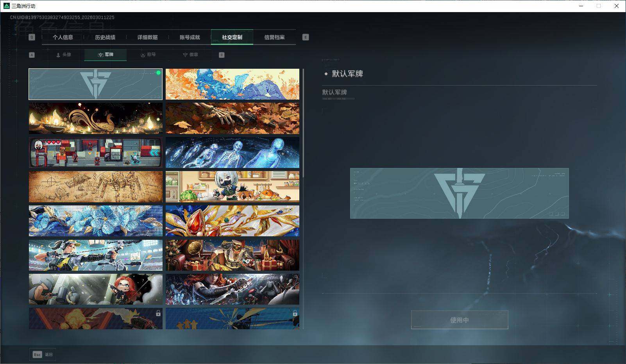Select the blue crystal flowers dog tag
626x364 pixels.
point(96,221)
